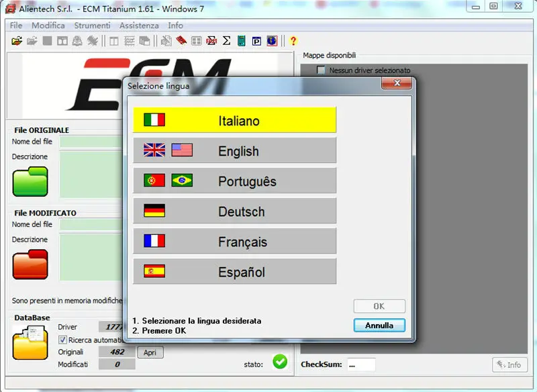Click the Originali count 482
The width and height of the screenshot is (537, 392).
click(x=117, y=352)
